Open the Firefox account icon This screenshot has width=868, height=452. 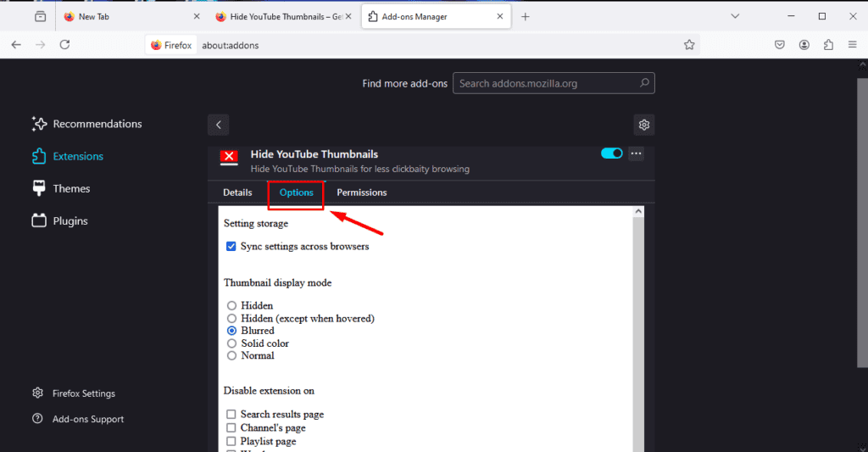[804, 45]
